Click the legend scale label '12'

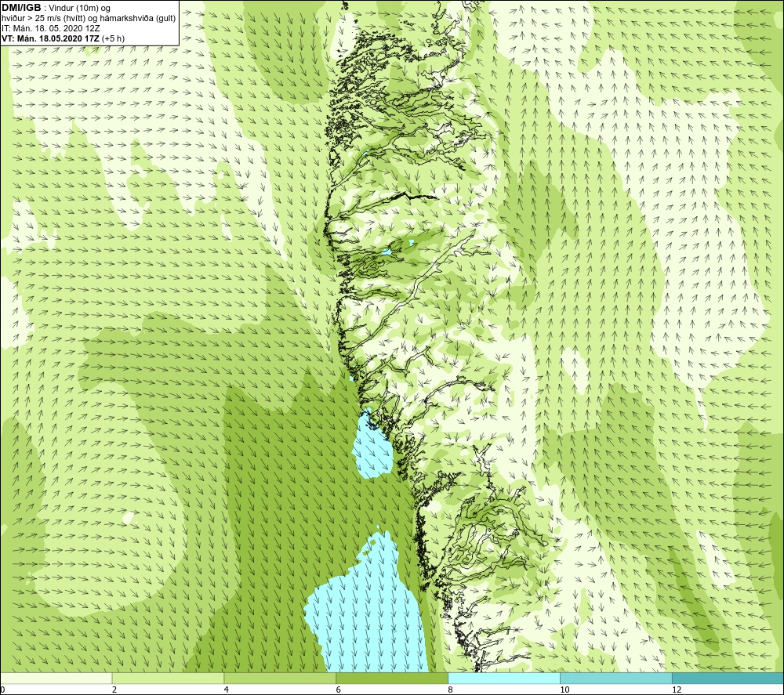point(677,690)
